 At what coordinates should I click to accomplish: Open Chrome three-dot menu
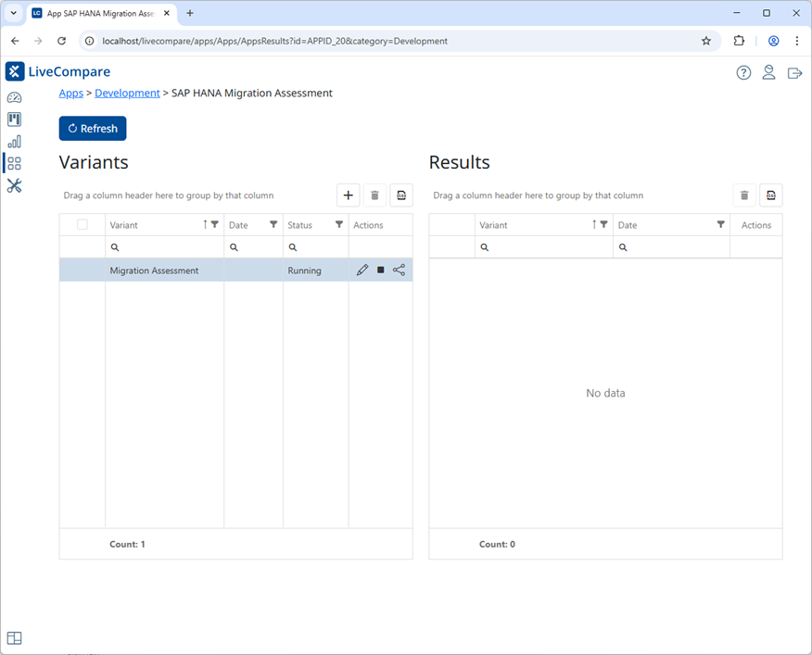(x=797, y=41)
